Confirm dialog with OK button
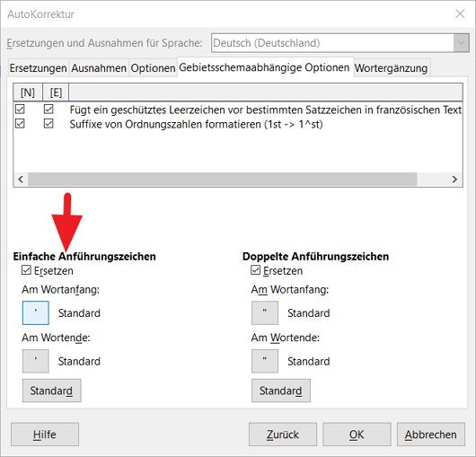Viewport: 476px width, 457px height. [357, 435]
